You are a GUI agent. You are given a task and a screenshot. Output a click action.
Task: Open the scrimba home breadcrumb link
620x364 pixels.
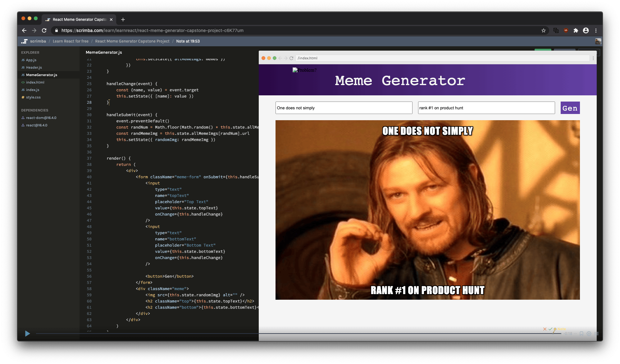[38, 41]
